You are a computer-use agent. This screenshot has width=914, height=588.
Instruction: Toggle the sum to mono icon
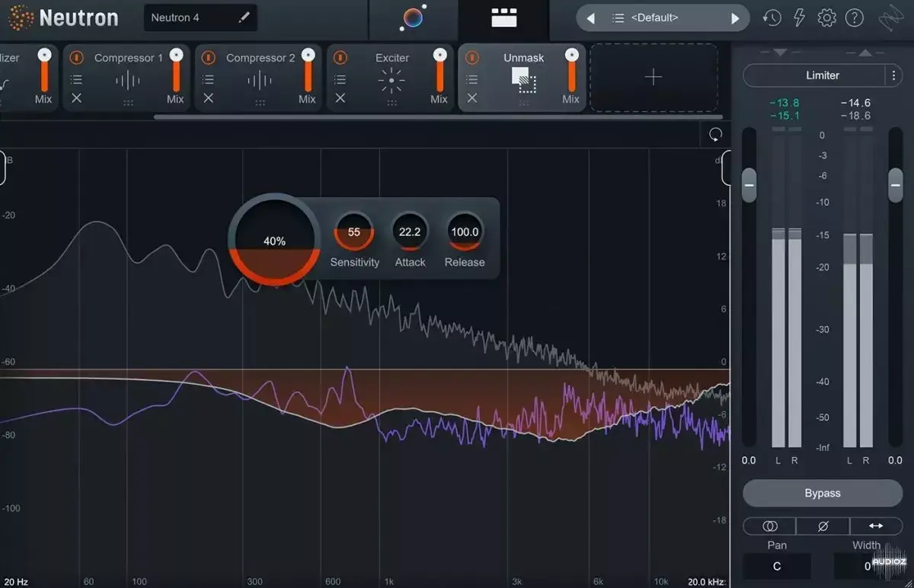point(769,526)
